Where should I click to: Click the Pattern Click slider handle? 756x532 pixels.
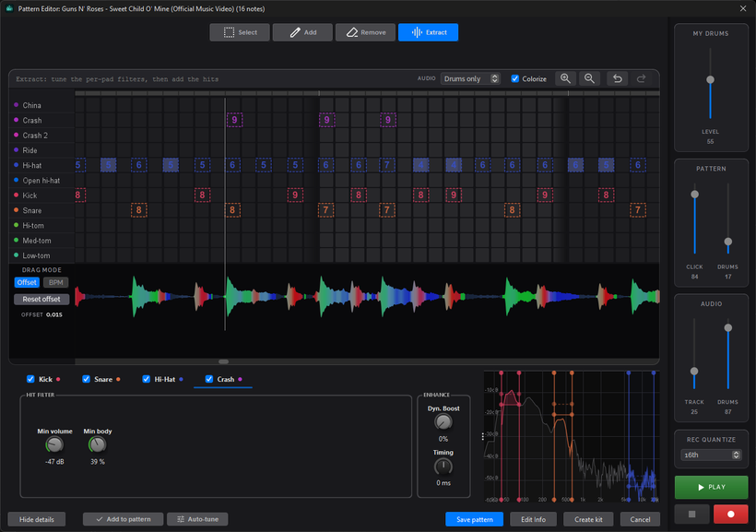point(695,195)
